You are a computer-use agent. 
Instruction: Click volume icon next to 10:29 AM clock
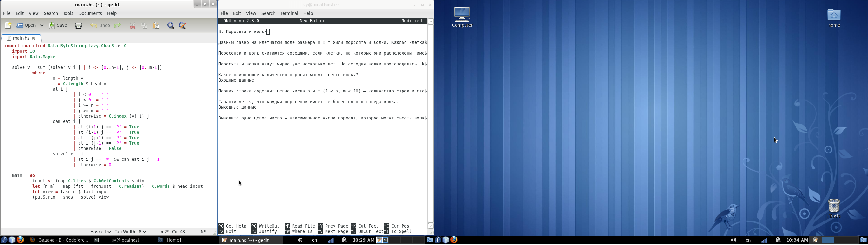pyautogui.click(x=300, y=240)
